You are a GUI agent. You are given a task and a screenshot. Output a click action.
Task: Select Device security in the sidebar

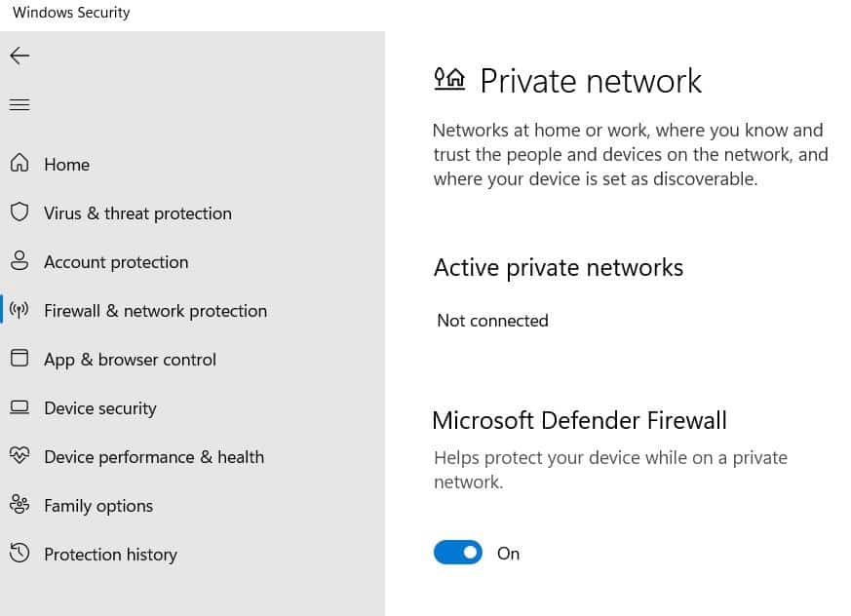pos(100,407)
